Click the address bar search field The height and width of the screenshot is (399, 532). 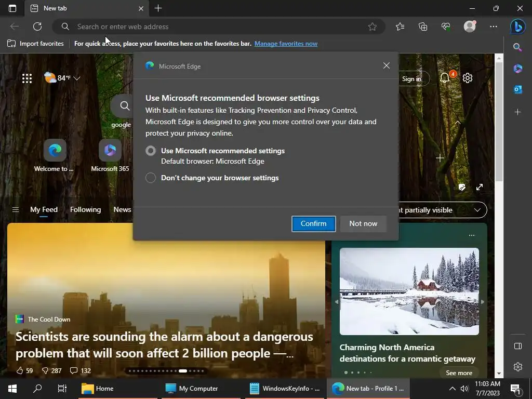tap(219, 26)
